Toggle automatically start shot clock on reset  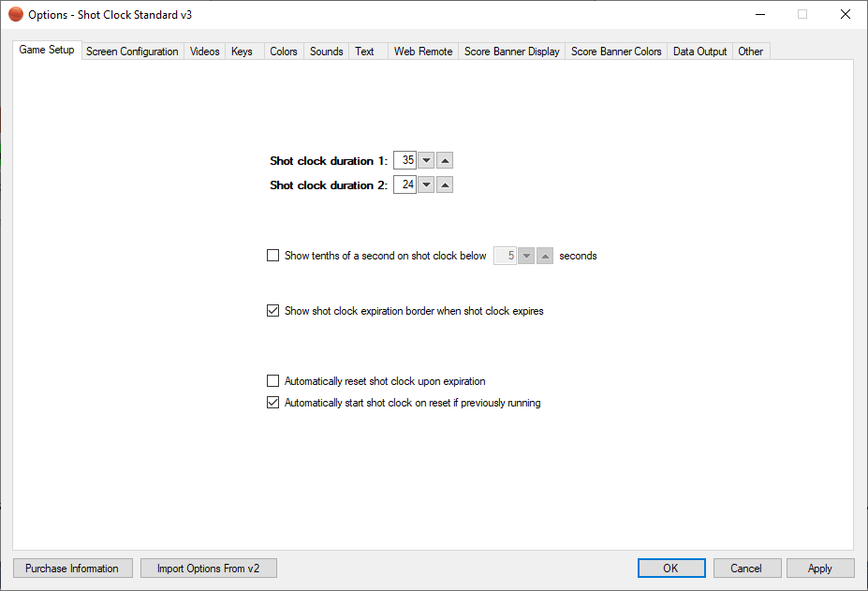(273, 404)
